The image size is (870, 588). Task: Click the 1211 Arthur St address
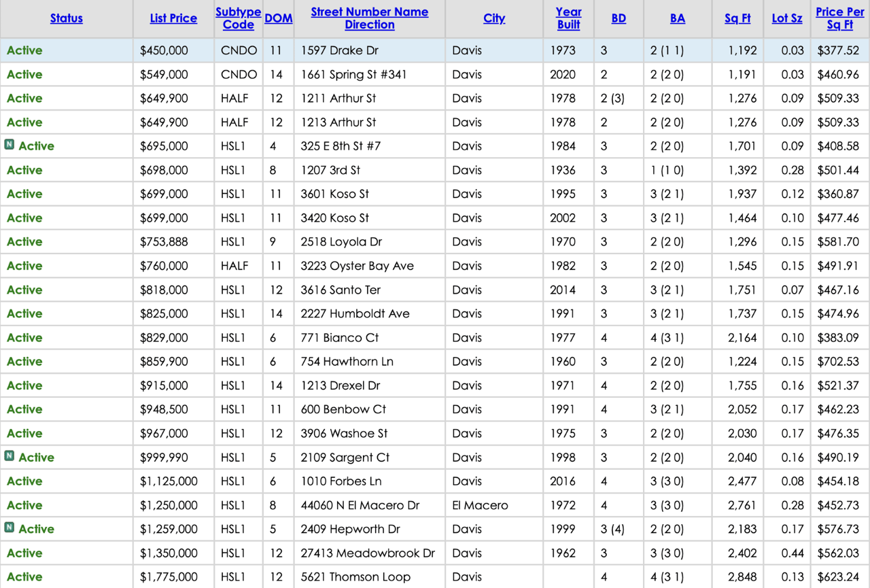coord(338,99)
